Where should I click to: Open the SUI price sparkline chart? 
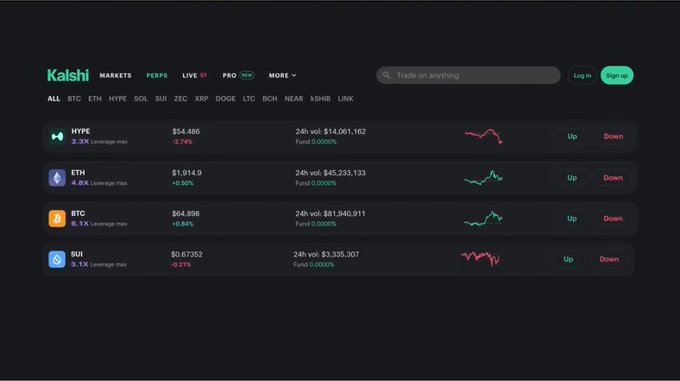(481, 259)
